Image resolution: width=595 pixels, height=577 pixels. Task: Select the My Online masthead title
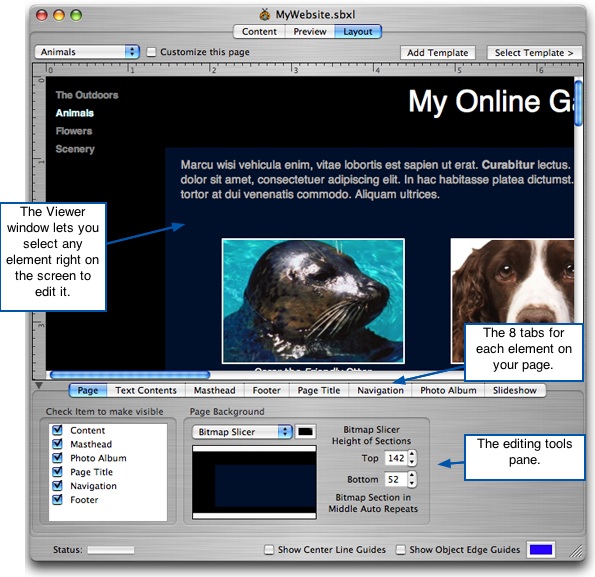[491, 101]
